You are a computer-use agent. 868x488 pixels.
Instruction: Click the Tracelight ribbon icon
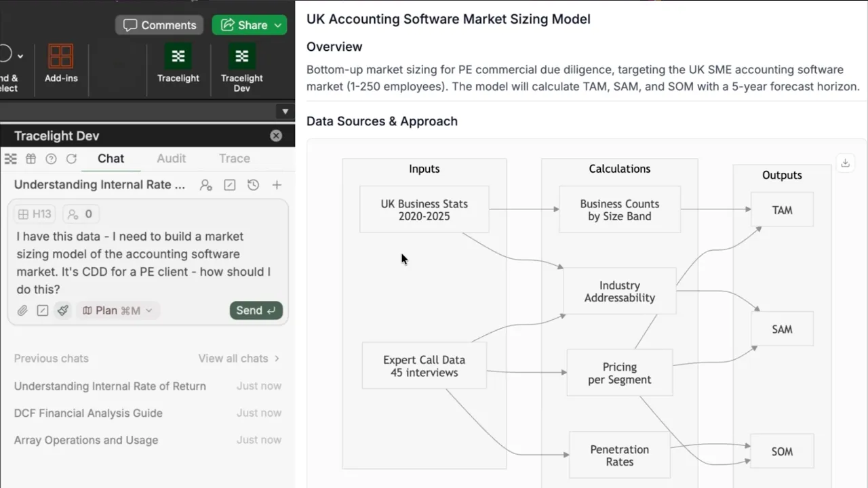178,63
